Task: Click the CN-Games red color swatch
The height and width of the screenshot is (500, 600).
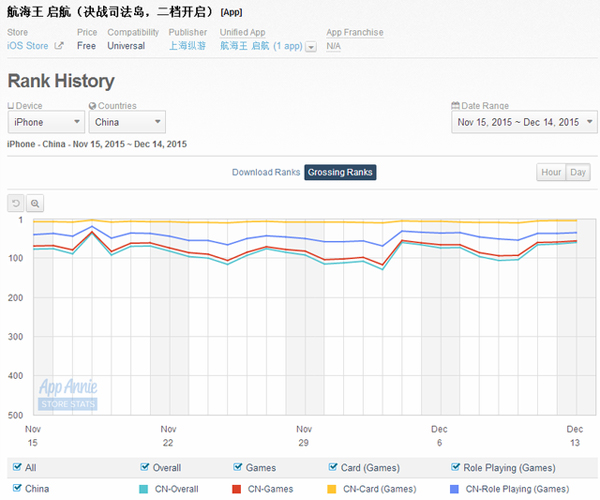Action: (x=236, y=489)
